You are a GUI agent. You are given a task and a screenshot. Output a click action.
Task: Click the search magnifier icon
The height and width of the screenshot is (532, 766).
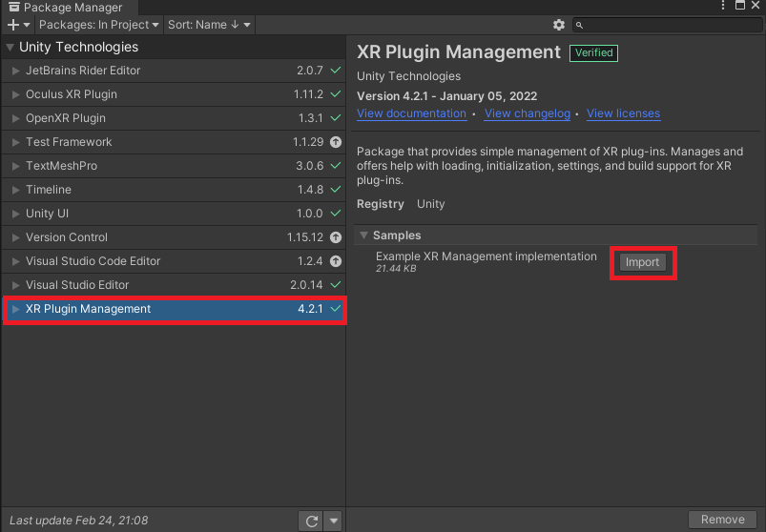coord(579,25)
